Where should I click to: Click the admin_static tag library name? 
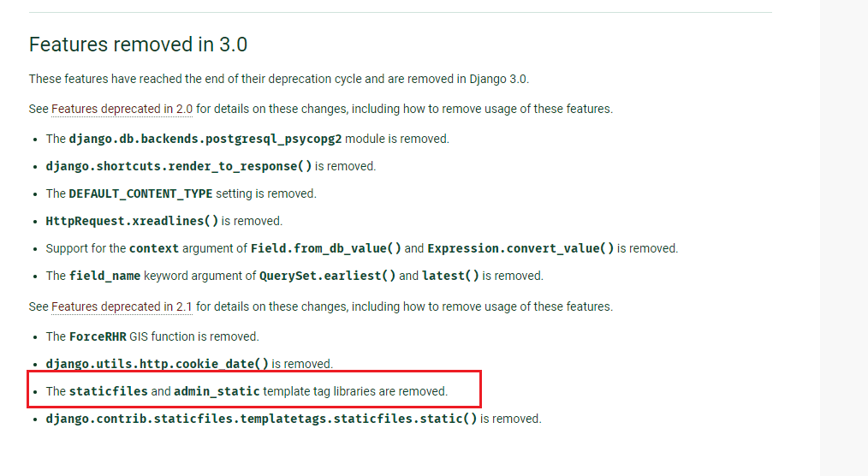[217, 391]
